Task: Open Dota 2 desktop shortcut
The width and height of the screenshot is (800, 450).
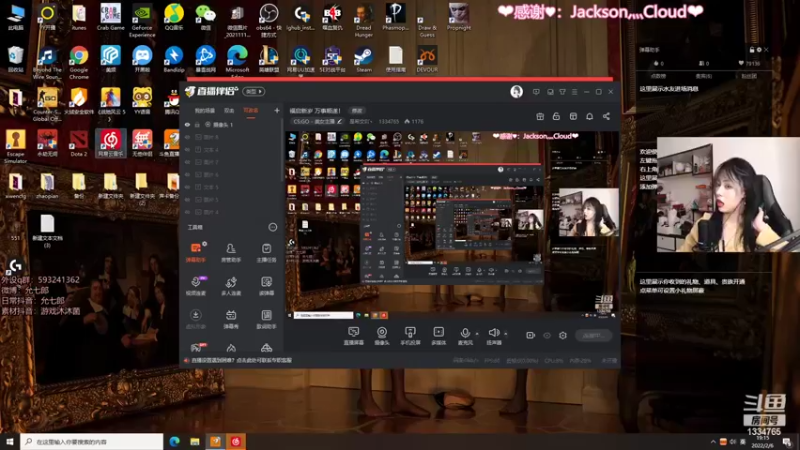Action: pos(79,143)
